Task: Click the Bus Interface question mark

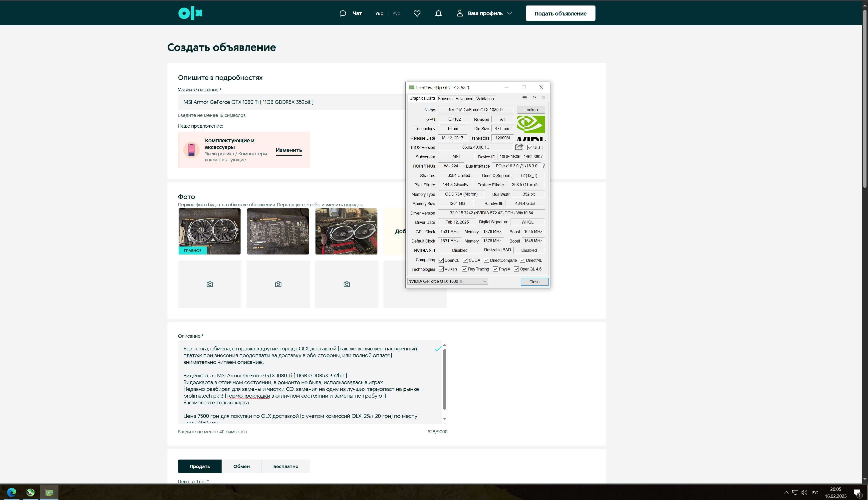Action: pyautogui.click(x=544, y=166)
